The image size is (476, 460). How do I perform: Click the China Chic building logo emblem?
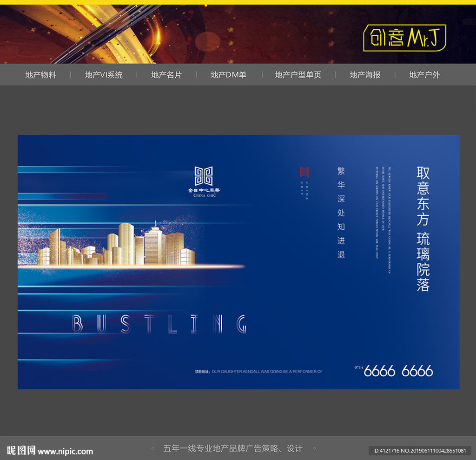coord(204,176)
